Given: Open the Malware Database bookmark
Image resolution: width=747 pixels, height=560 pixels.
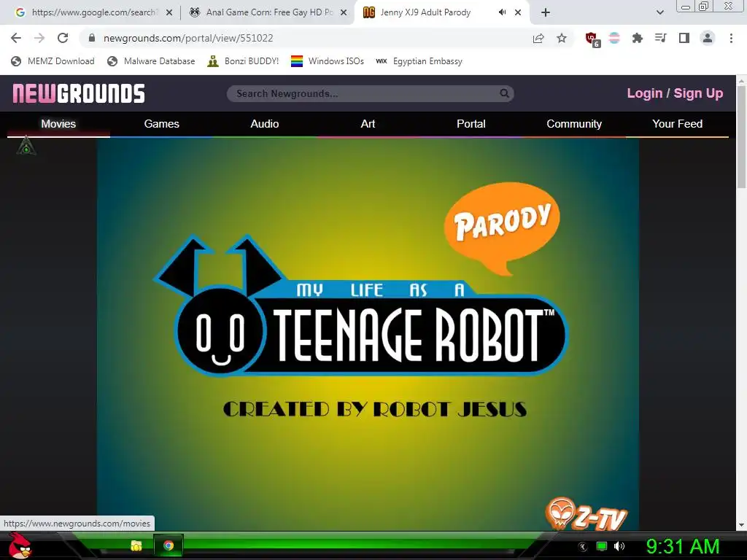Looking at the screenshot, I should [x=151, y=61].
